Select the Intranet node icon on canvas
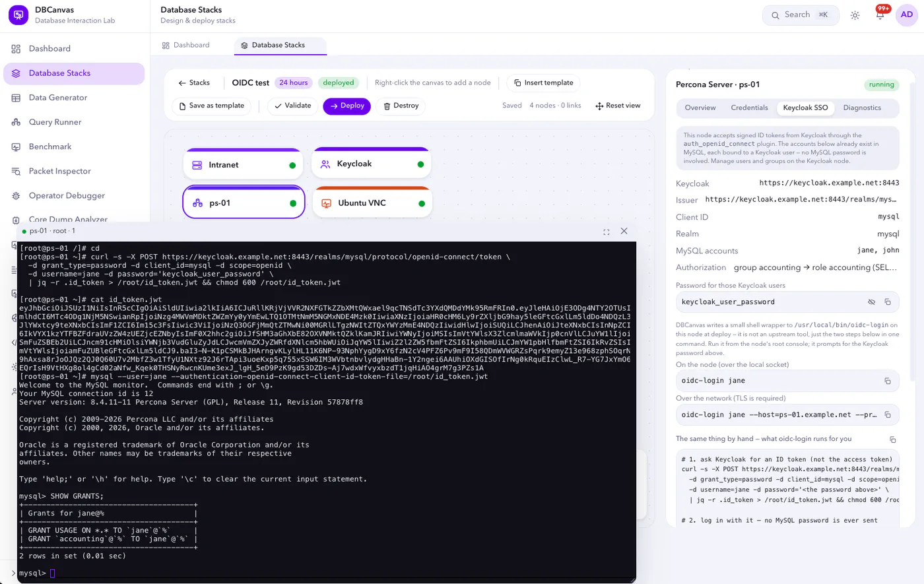Image resolution: width=924 pixels, height=584 pixels. click(197, 165)
